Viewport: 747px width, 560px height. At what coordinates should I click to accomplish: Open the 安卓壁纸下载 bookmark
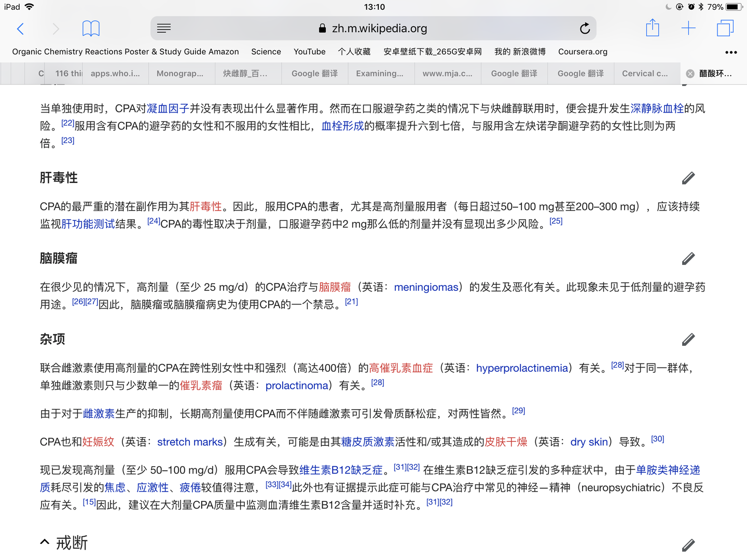click(x=433, y=52)
